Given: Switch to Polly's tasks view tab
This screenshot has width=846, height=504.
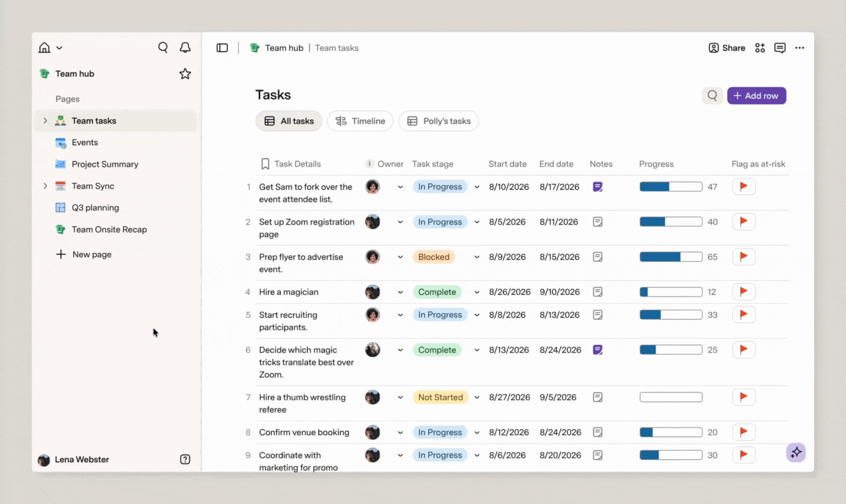Looking at the screenshot, I should pyautogui.click(x=438, y=121).
